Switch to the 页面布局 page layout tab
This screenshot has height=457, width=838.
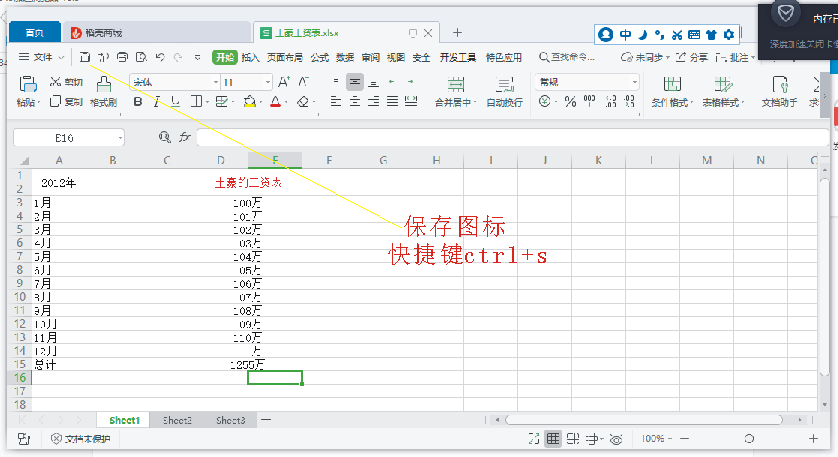click(284, 57)
